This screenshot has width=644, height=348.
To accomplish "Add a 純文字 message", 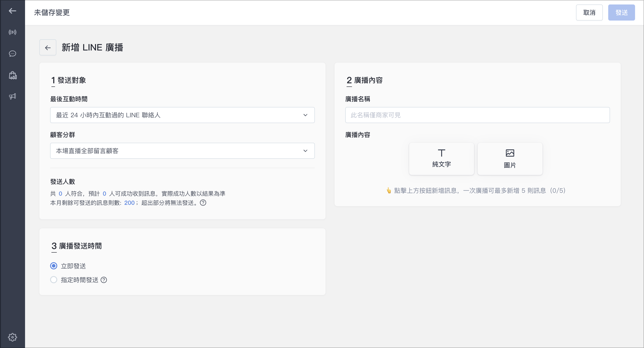I will pos(441,159).
